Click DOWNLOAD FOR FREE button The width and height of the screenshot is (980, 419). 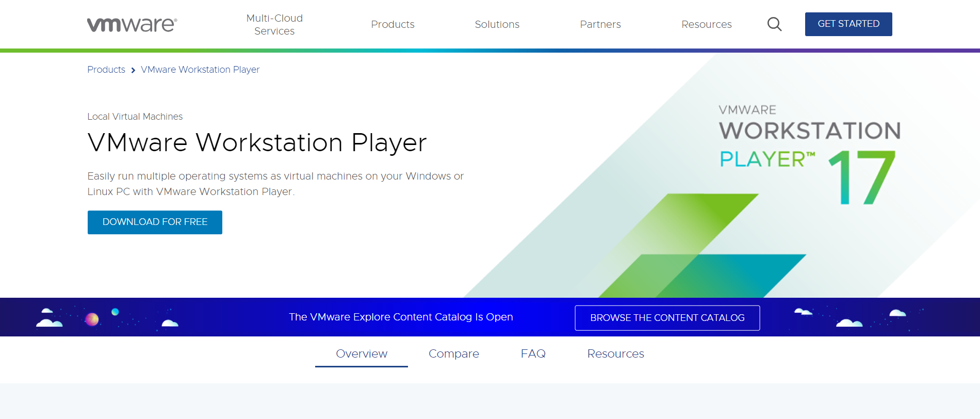pos(155,222)
